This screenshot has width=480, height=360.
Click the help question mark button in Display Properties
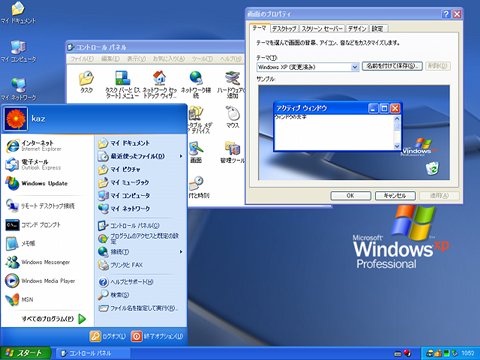[446, 14]
